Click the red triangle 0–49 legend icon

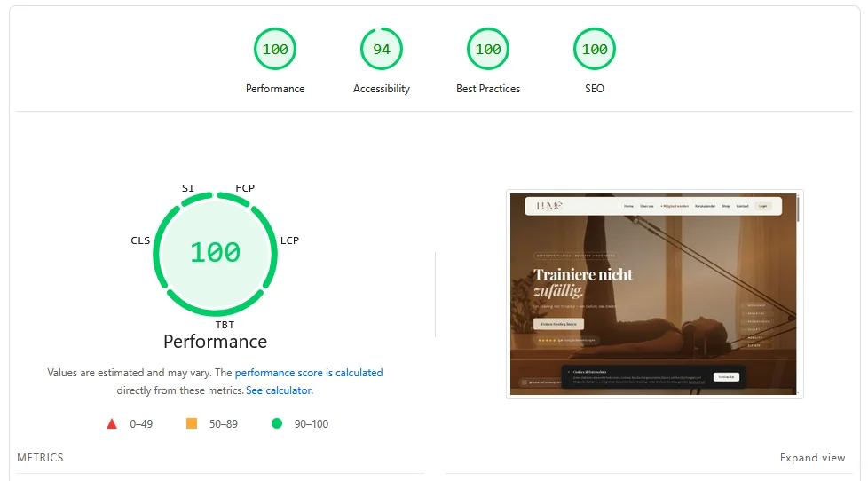click(x=112, y=424)
